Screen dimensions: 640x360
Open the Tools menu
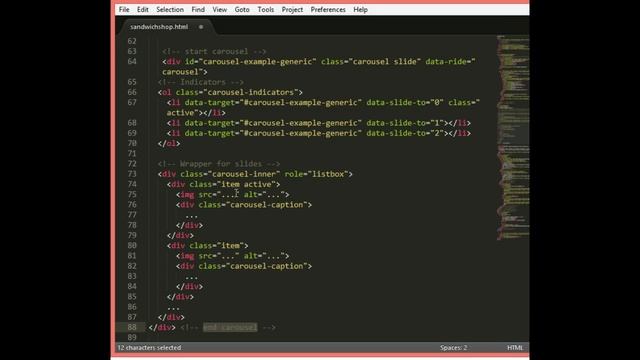pyautogui.click(x=266, y=9)
